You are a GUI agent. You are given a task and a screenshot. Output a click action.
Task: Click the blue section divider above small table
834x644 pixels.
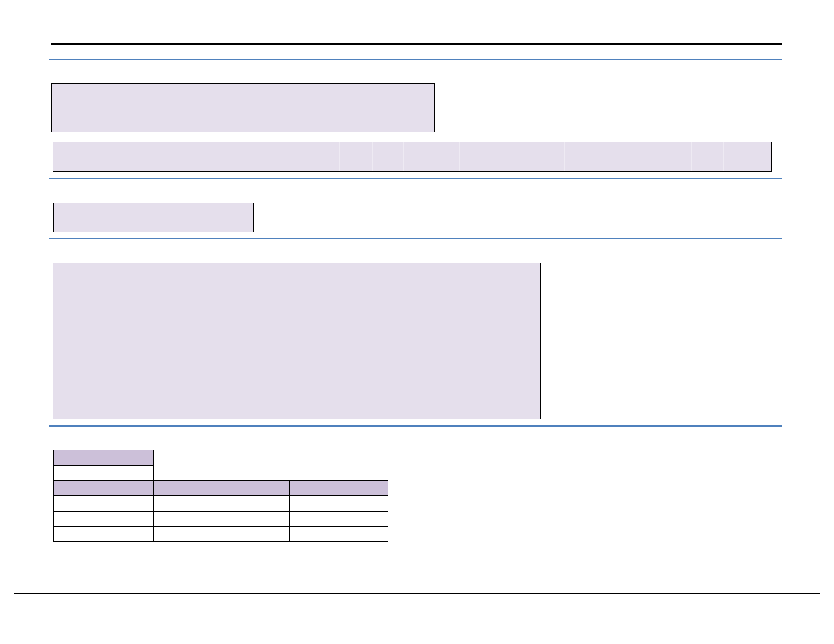click(x=415, y=426)
